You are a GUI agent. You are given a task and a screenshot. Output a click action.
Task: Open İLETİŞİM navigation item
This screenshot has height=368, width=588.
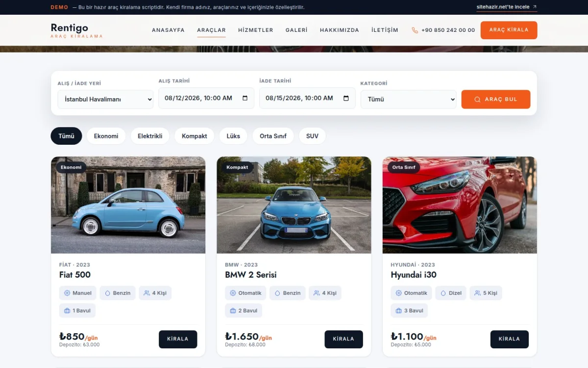(385, 30)
